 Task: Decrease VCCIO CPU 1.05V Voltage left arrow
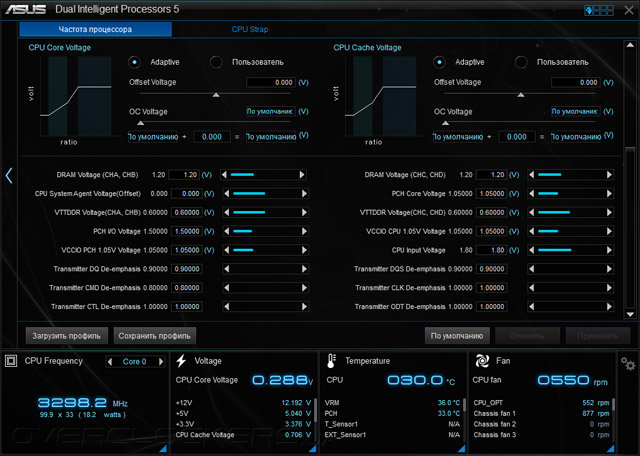pyautogui.click(x=531, y=231)
